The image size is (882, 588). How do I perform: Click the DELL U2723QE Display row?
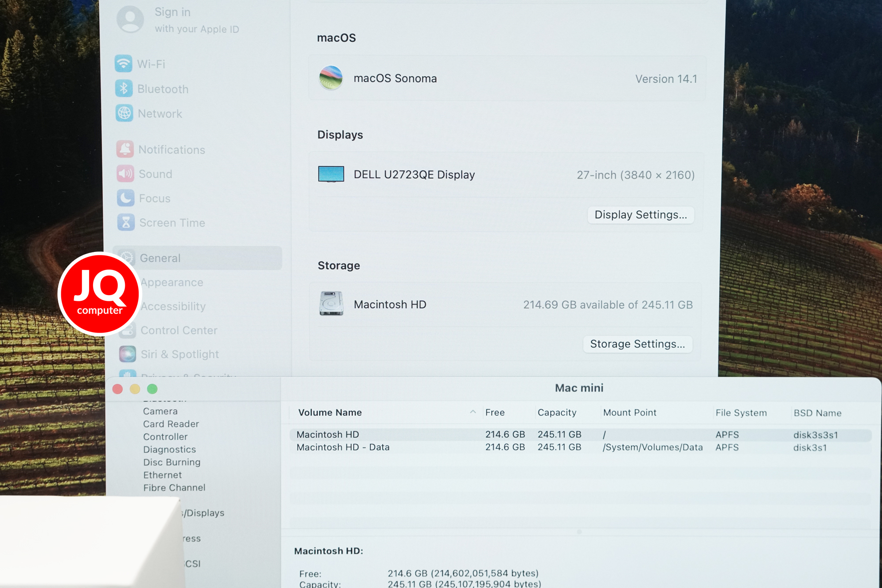click(x=507, y=175)
